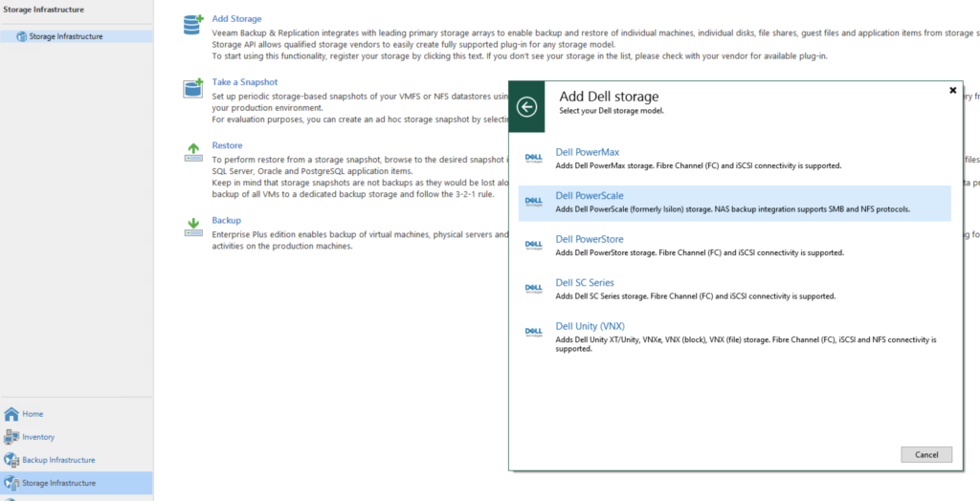
Task: Click the Dell logo beside Unity (VNX)
Action: [x=535, y=332]
